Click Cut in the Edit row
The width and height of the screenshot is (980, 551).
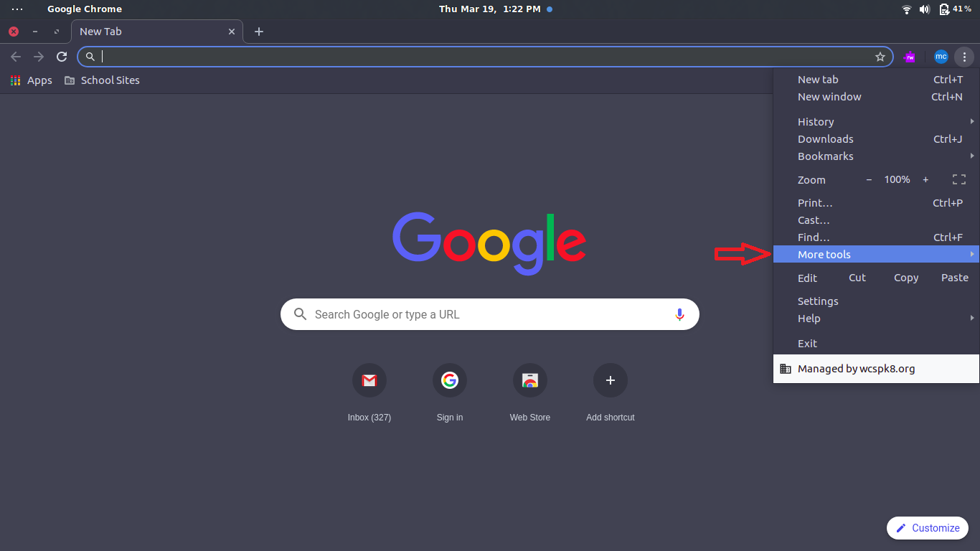coord(857,278)
